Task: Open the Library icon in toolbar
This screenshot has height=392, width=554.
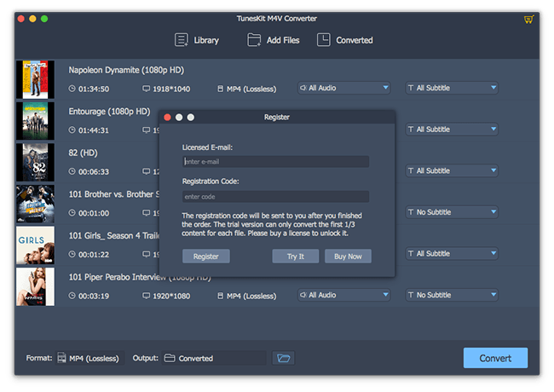Action: [x=182, y=40]
